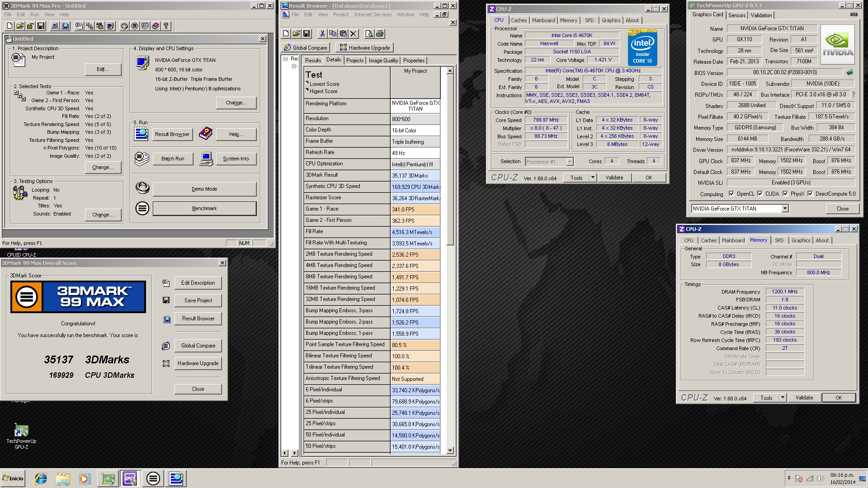The height and width of the screenshot is (488, 868).
Task: Click the CPU-Z taskbar button
Action: [x=130, y=479]
